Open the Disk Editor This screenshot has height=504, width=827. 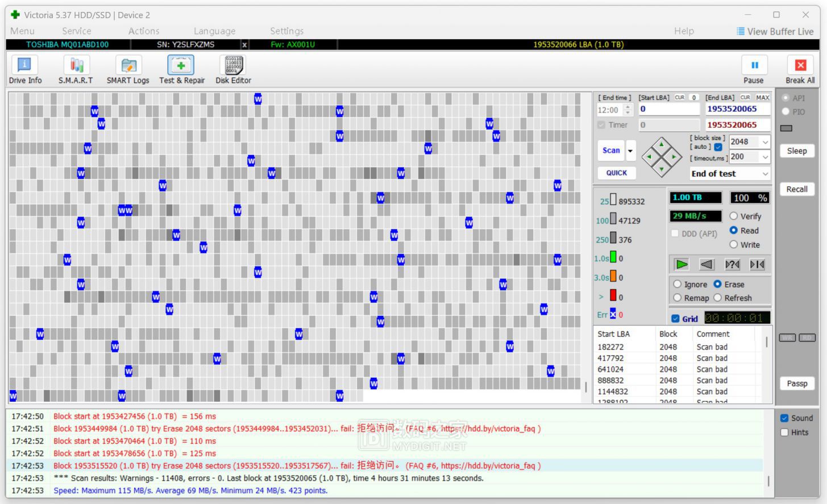pyautogui.click(x=233, y=70)
